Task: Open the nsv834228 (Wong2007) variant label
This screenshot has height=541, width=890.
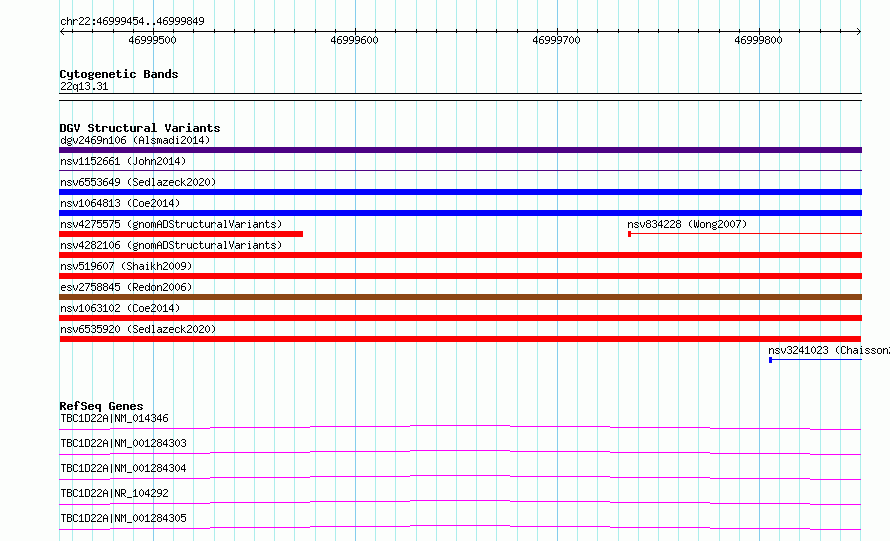Action: point(687,224)
